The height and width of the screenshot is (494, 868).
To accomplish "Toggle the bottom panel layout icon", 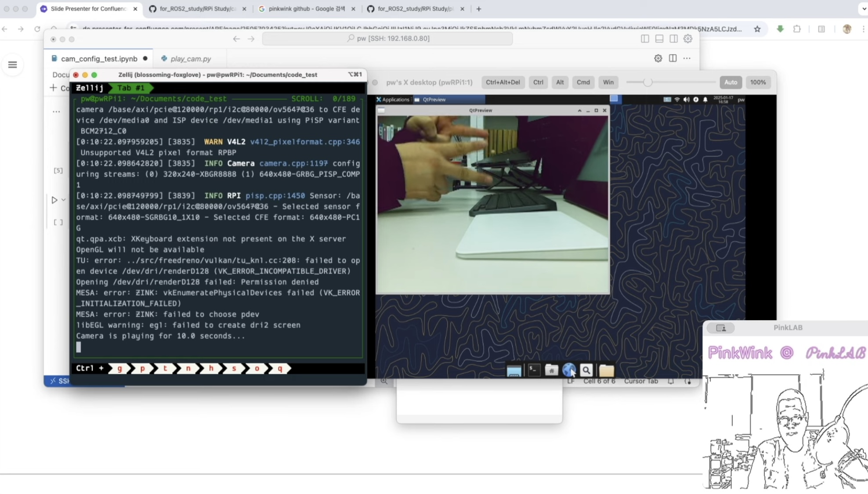I will pyautogui.click(x=659, y=39).
